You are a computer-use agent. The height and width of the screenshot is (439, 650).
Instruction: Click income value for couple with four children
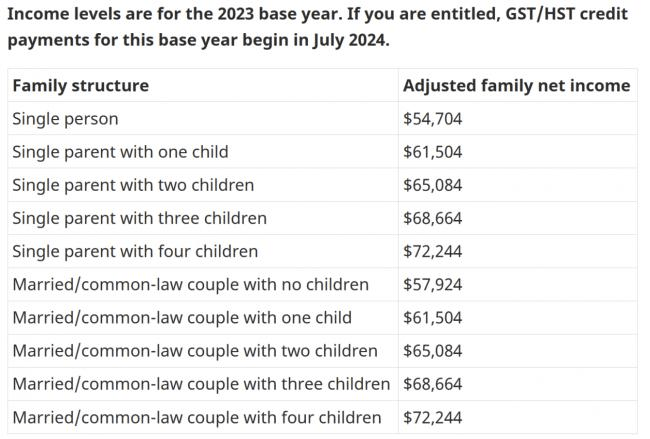432,417
